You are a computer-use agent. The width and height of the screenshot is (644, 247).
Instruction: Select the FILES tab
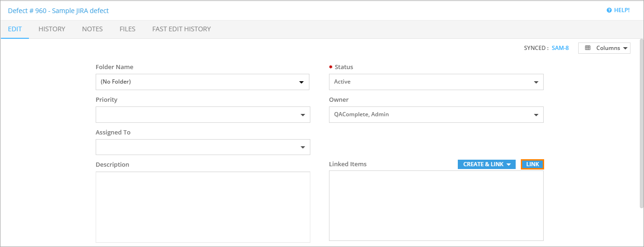[127, 29]
